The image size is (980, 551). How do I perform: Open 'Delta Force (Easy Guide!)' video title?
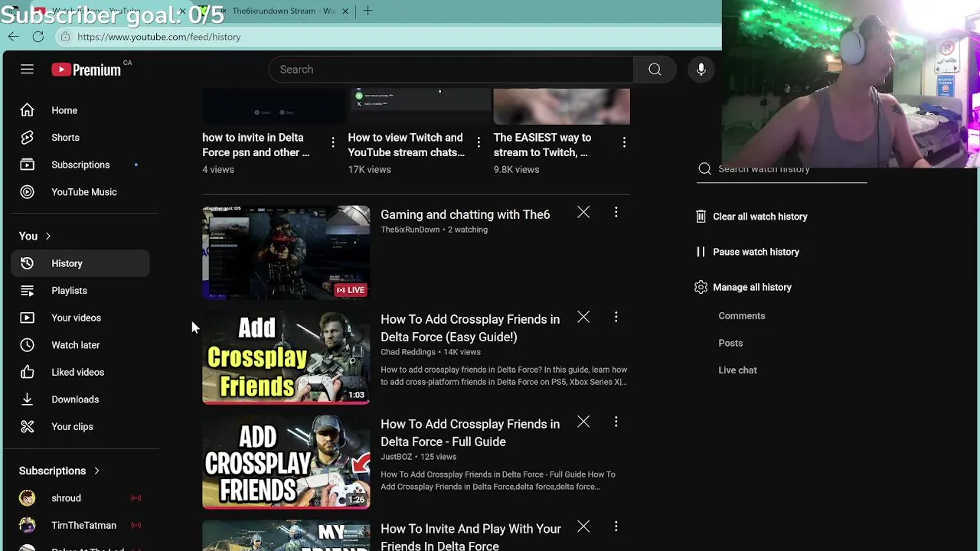tap(470, 328)
